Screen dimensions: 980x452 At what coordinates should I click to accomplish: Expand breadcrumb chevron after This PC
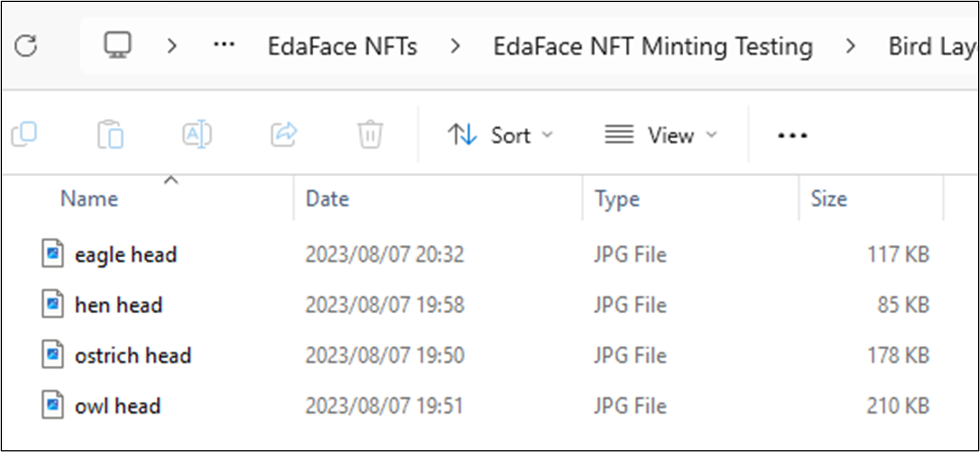172,47
